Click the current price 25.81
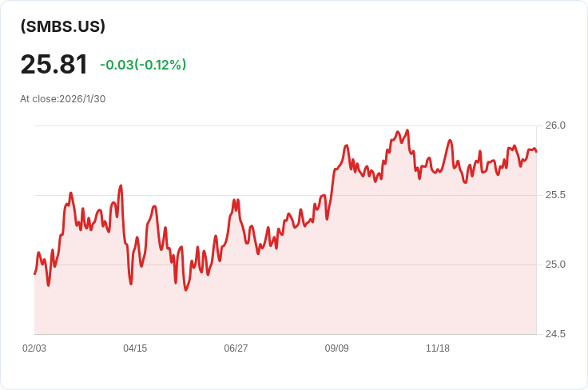Viewport: 588px width, 390px height. 54,64
